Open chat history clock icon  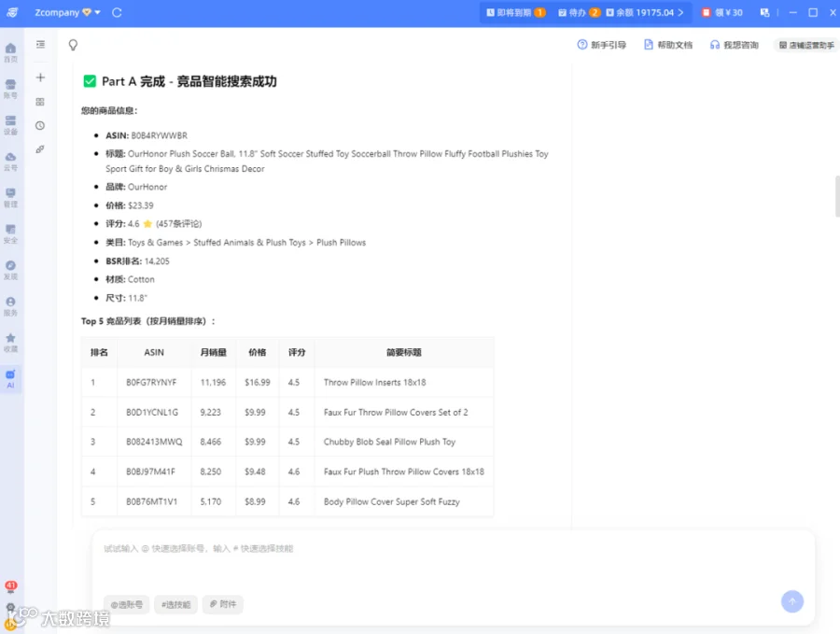tap(40, 125)
